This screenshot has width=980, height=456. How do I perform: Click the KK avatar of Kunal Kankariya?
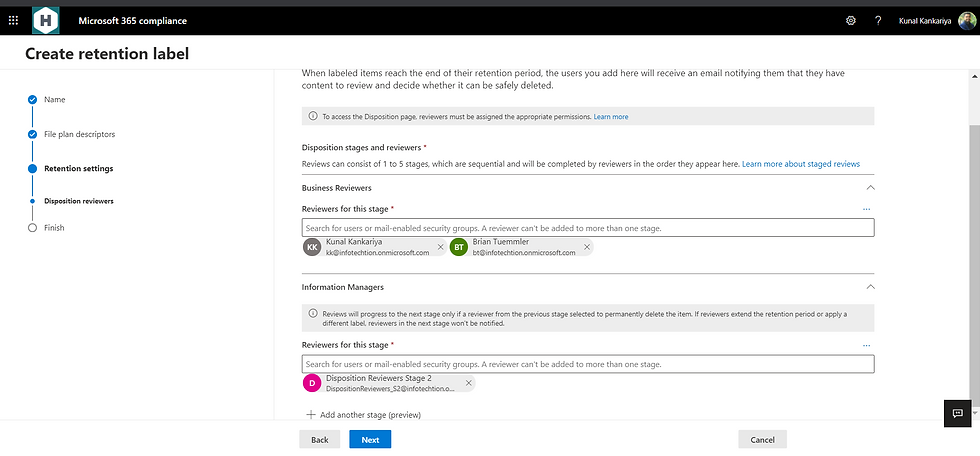coord(312,247)
